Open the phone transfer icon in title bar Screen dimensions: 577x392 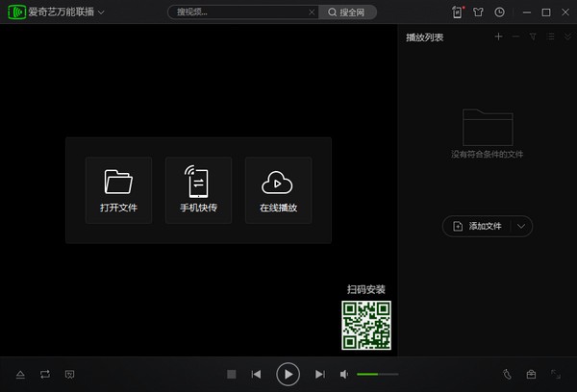pos(458,12)
